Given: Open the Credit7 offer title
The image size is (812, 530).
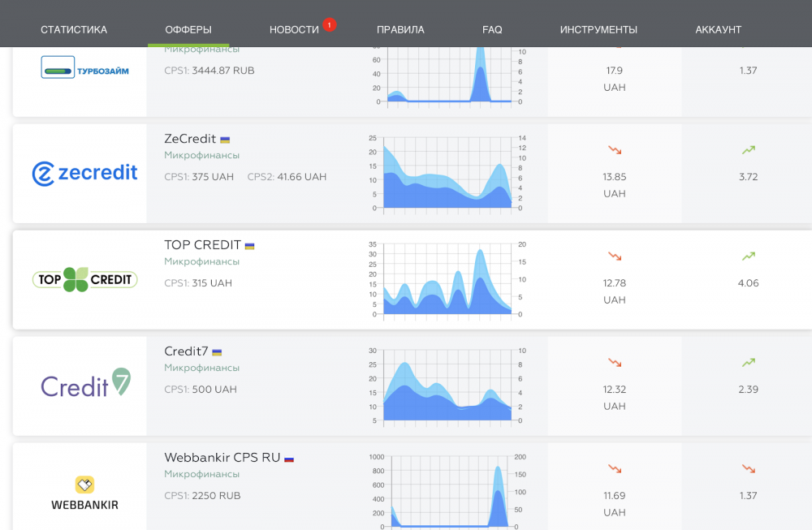Looking at the screenshot, I should tap(186, 351).
